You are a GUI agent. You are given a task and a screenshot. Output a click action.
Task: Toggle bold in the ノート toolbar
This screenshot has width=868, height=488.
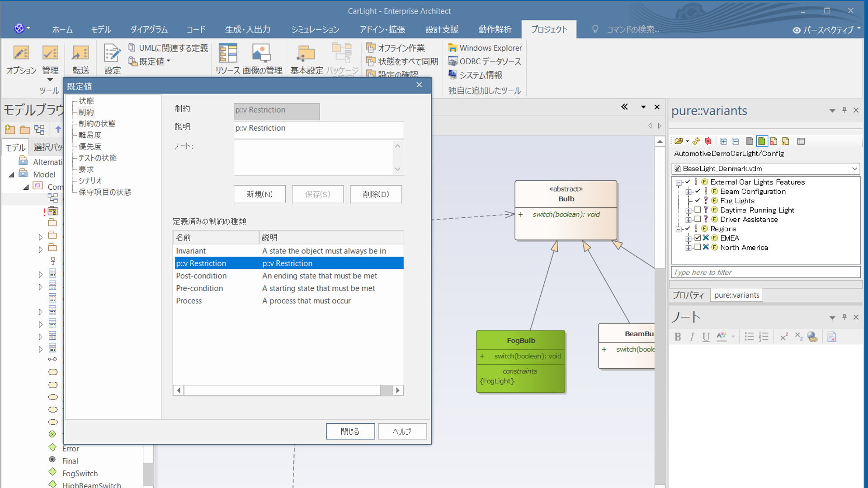(678, 337)
